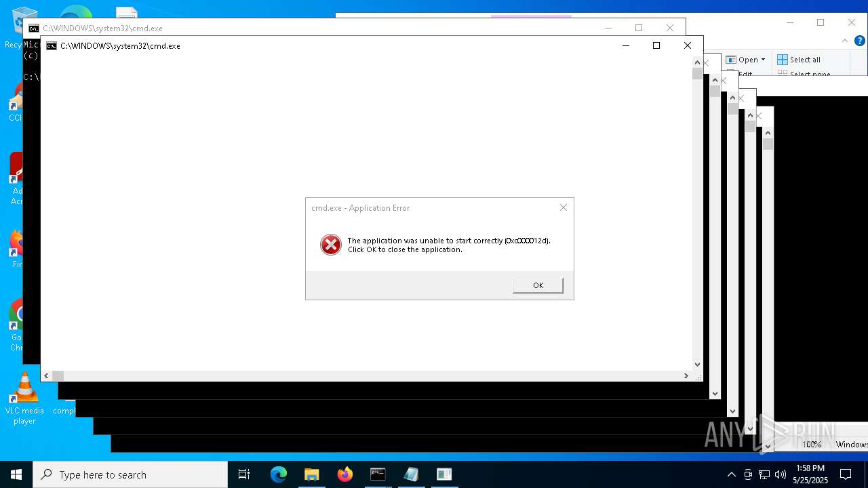This screenshot has width=868, height=488.
Task: Close the front cmd.exe window
Action: (687, 45)
